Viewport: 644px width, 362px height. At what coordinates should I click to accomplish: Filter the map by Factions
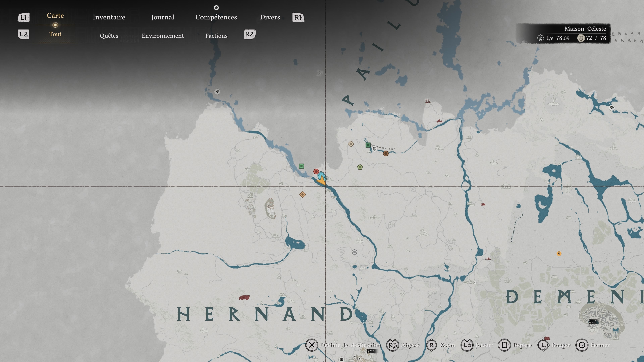(217, 36)
